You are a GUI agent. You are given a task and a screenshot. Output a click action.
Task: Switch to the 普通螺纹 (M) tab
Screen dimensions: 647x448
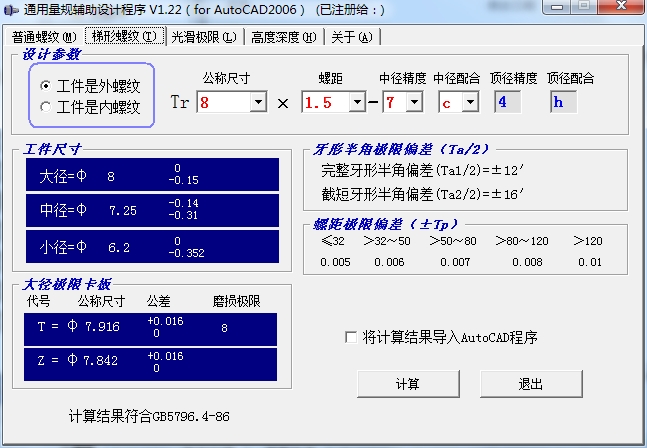tap(44, 37)
